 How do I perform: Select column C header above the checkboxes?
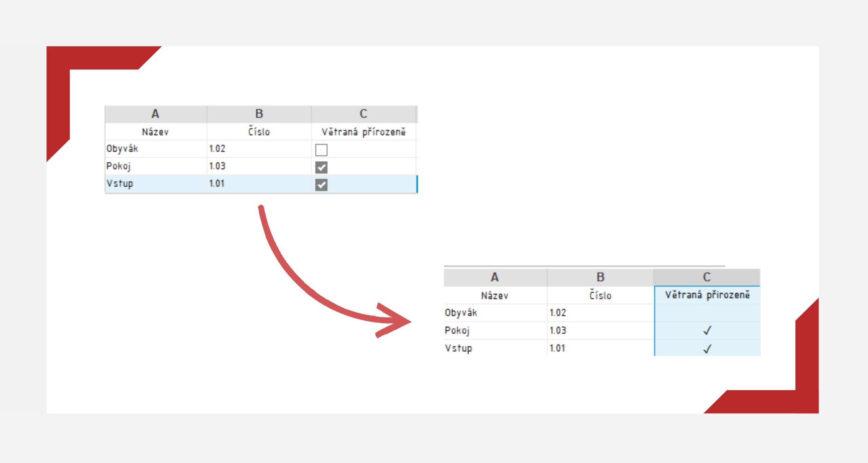point(363,114)
